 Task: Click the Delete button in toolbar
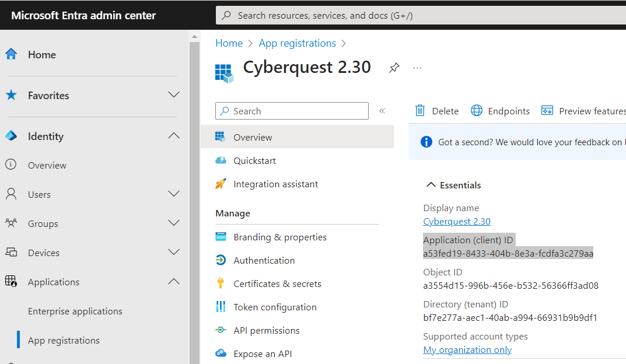[x=437, y=111]
